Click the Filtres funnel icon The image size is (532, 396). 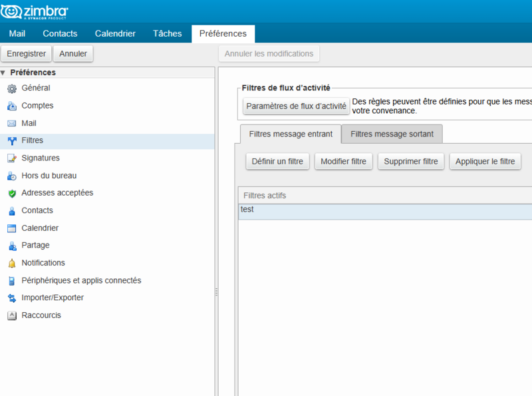(x=11, y=140)
